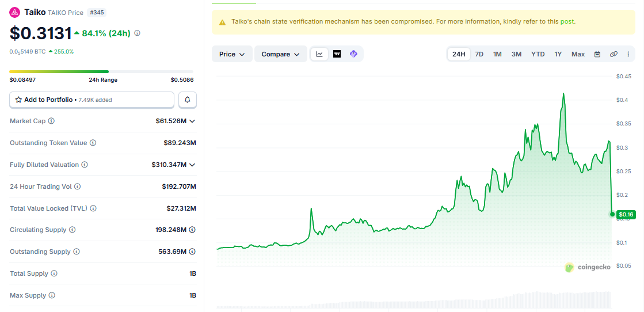
Task: Select the 1M timeframe
Action: tap(497, 54)
